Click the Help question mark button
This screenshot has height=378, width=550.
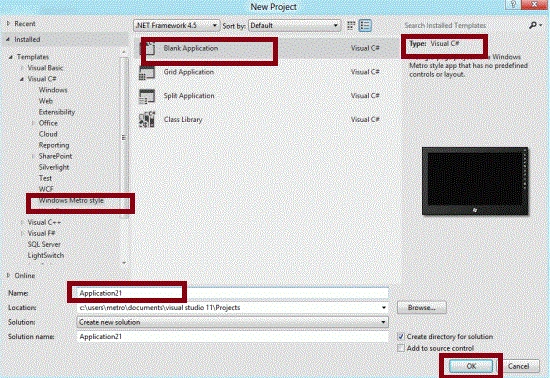point(513,5)
